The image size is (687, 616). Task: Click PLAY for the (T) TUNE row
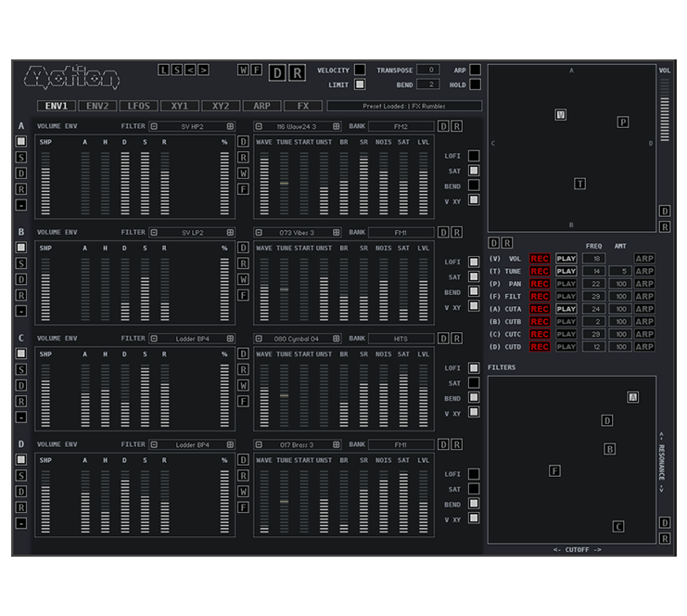coord(566,271)
